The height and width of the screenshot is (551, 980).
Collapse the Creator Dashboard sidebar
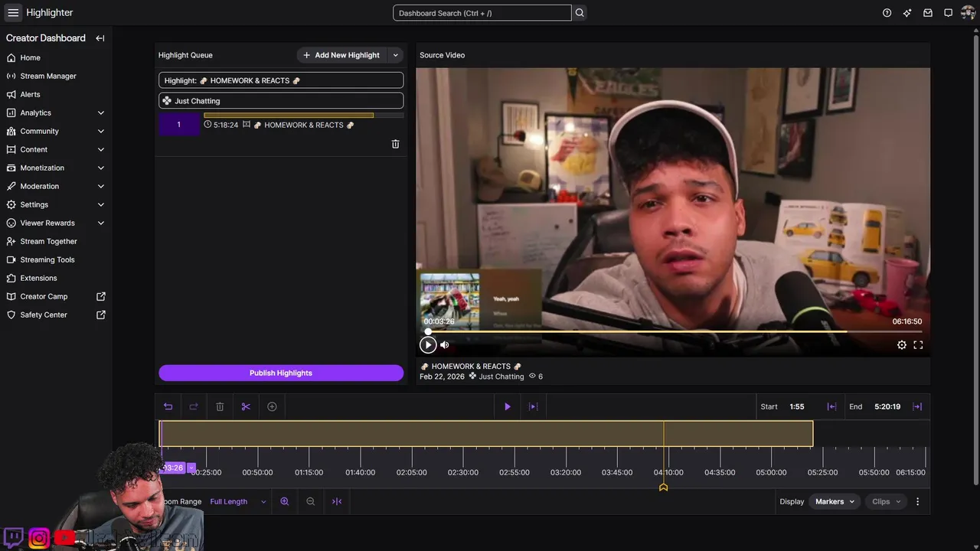(100, 38)
